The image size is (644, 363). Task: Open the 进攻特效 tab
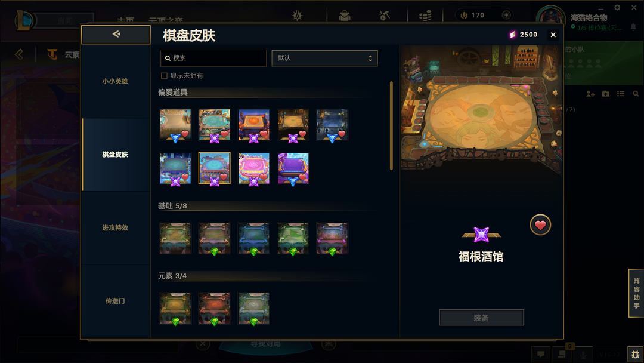(x=115, y=227)
